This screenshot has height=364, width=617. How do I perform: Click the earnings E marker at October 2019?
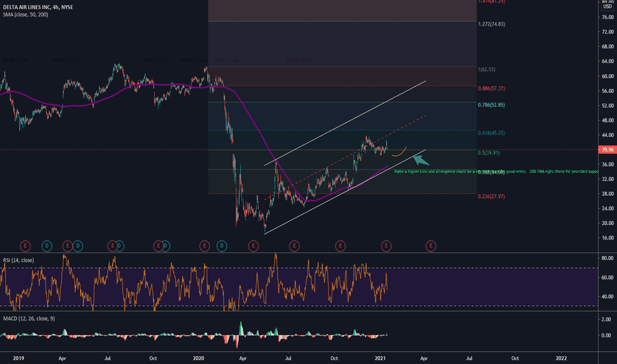[158, 246]
